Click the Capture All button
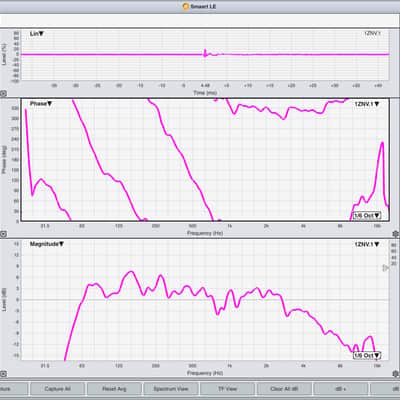Image resolution: width=400 pixels, height=400 pixels. pos(57,389)
